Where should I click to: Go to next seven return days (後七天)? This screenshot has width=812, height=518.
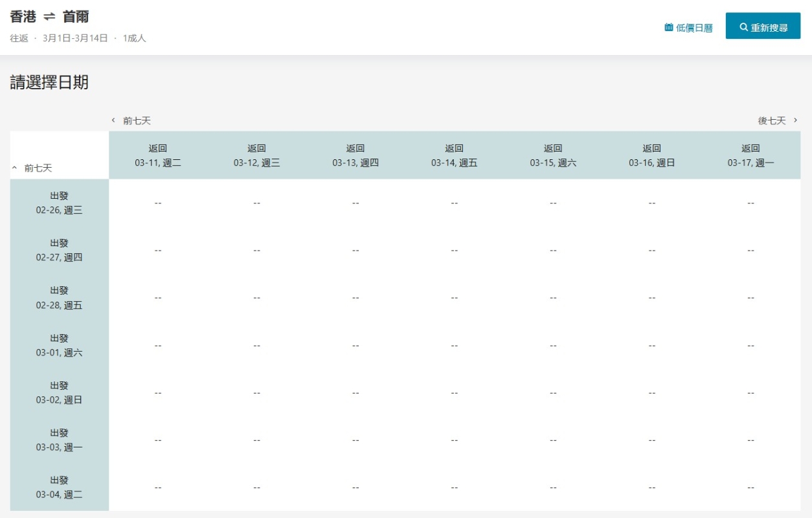(777, 120)
